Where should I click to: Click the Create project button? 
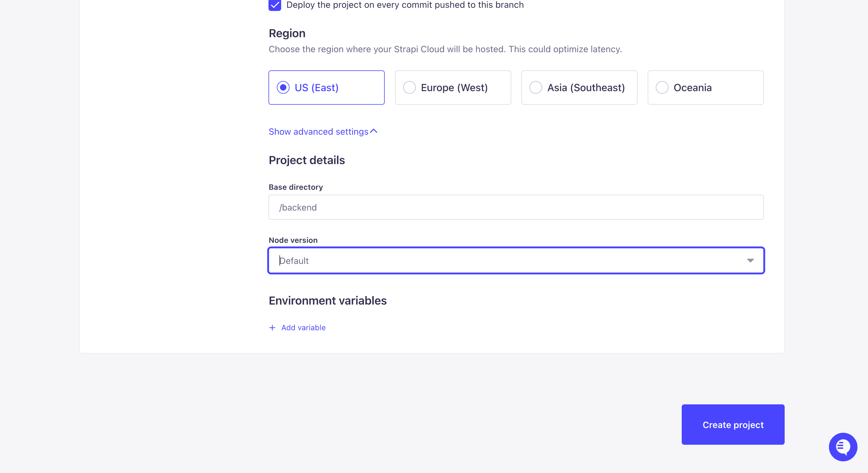click(733, 425)
